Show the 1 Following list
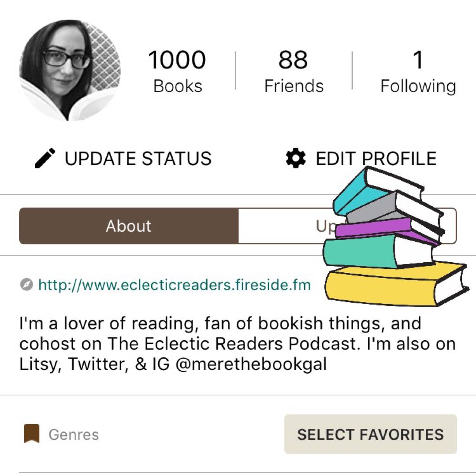 (418, 71)
